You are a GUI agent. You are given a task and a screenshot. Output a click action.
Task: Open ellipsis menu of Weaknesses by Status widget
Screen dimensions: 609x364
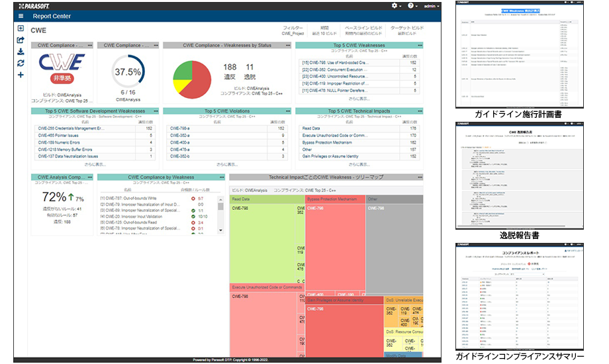[x=288, y=46]
